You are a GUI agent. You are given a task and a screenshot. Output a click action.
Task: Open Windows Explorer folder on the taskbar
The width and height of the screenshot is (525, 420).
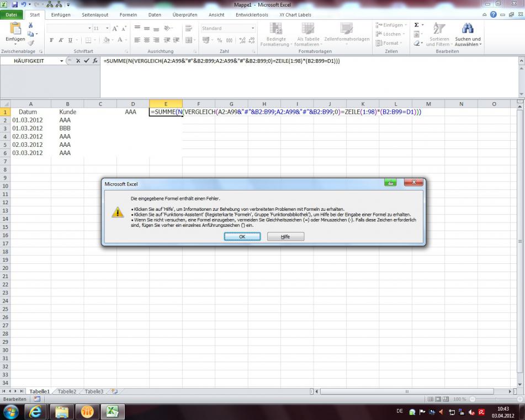click(62, 412)
